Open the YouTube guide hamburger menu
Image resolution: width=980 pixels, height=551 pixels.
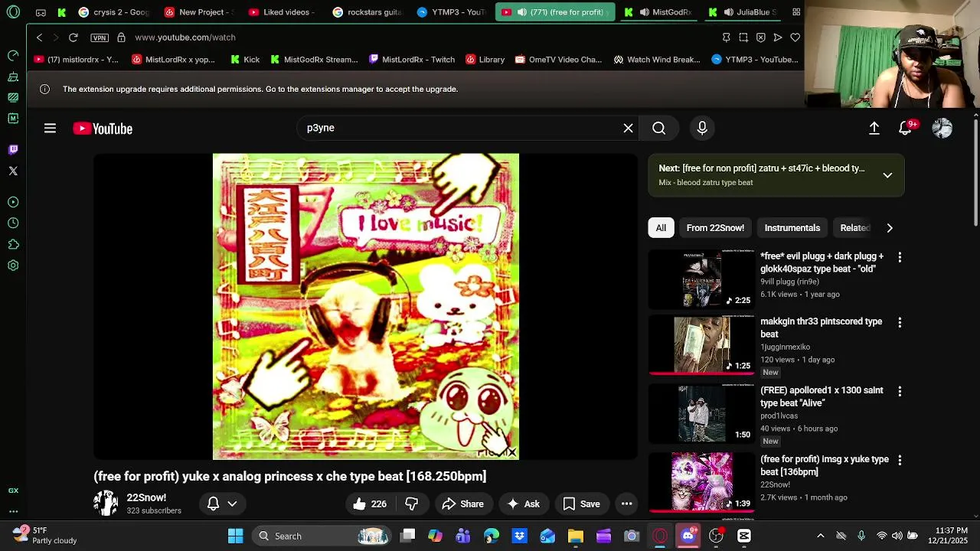pos(50,129)
